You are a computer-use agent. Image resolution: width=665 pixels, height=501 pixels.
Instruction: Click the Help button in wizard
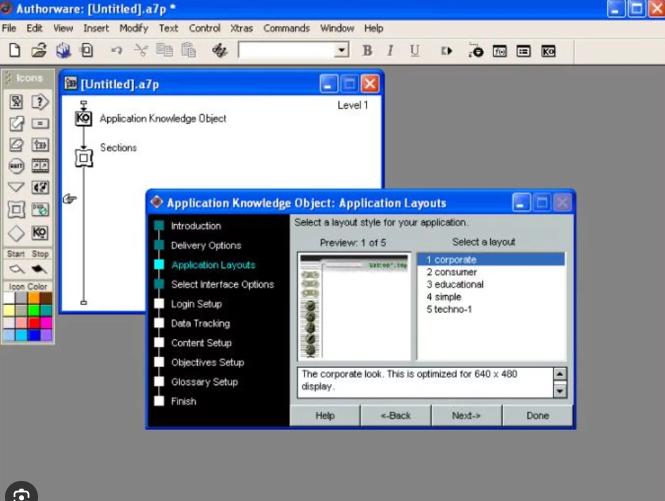tap(325, 415)
